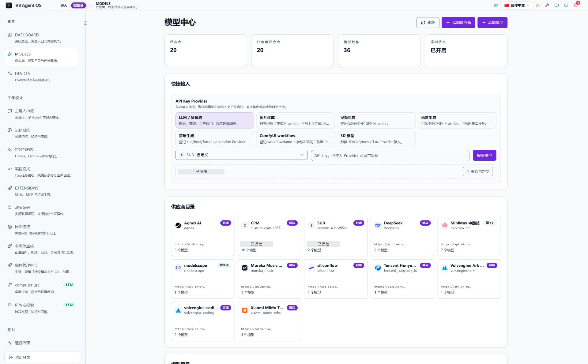Image resolution: width=588 pixels, height=364 pixels.
Task: Select the LLM / 多模态 provider type
Action: (215, 120)
